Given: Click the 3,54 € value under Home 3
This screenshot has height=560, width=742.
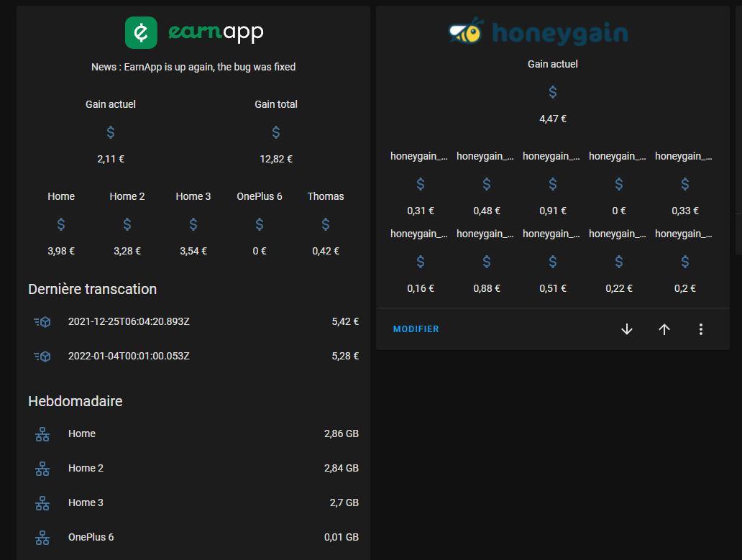Looking at the screenshot, I should point(193,251).
